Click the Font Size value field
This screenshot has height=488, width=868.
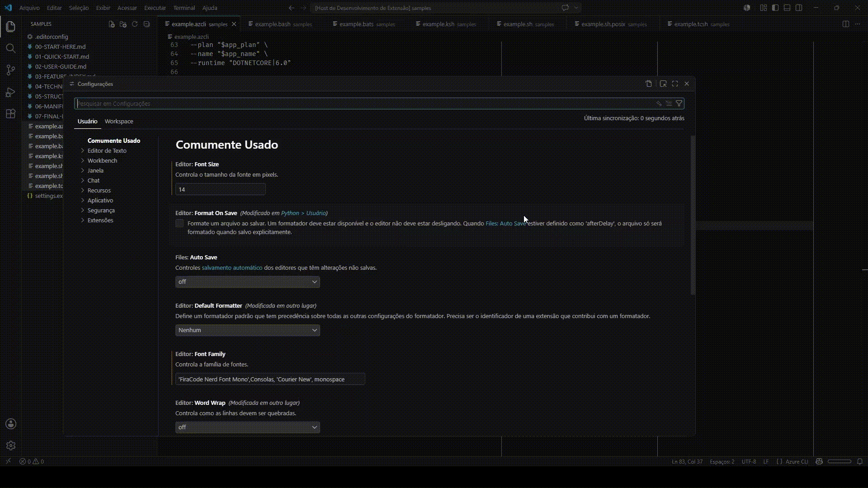tap(220, 189)
